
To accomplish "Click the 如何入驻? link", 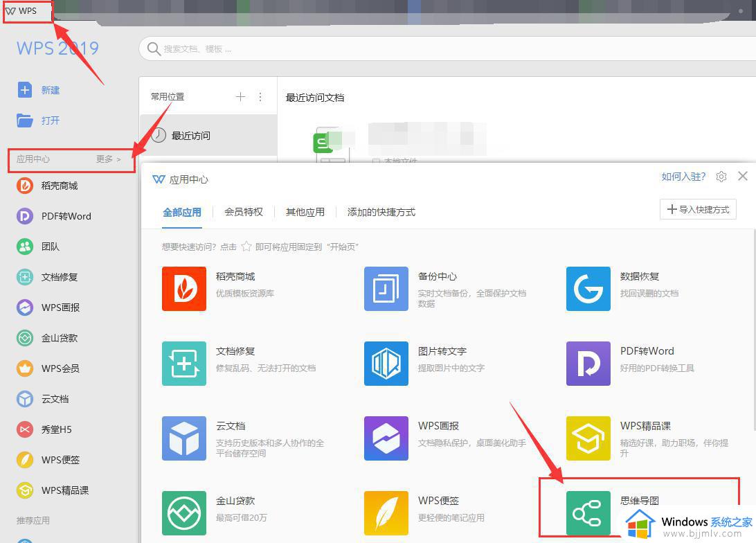I will click(x=683, y=177).
